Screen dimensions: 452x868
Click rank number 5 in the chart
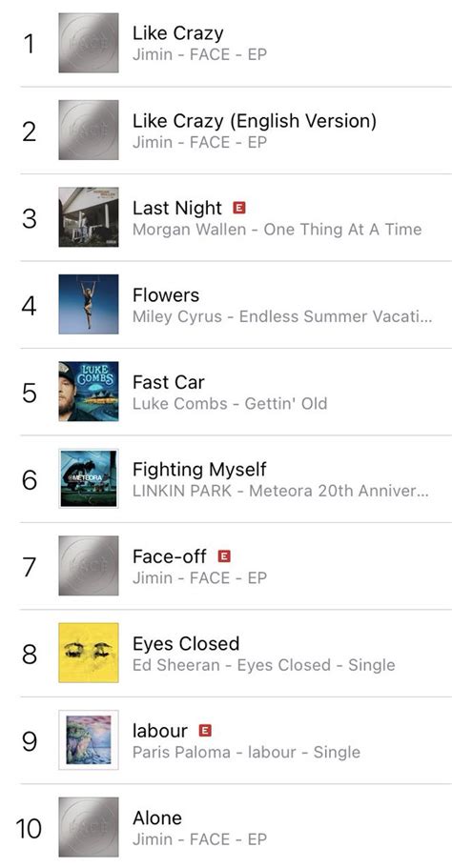30,393
